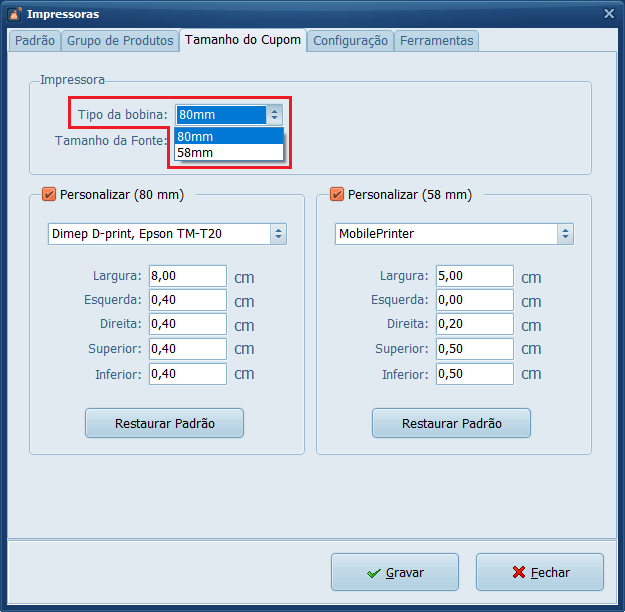Click the 58 mm Direita field showing 0,20
Viewport: 625px width, 612px height.
click(475, 324)
